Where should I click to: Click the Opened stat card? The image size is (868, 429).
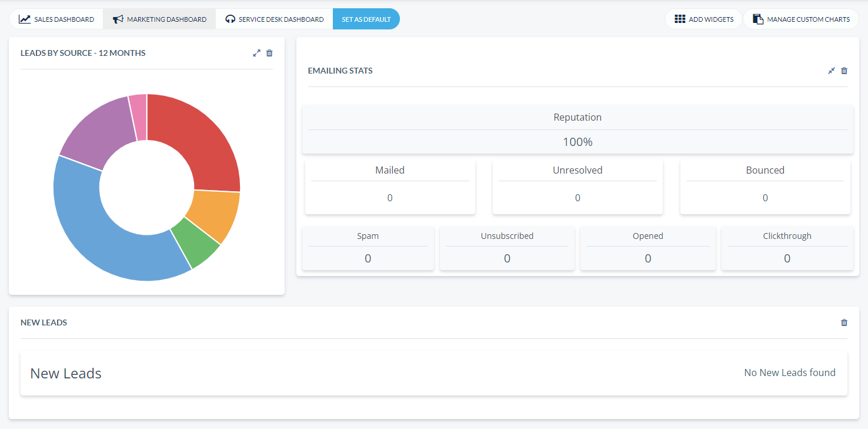(648, 248)
